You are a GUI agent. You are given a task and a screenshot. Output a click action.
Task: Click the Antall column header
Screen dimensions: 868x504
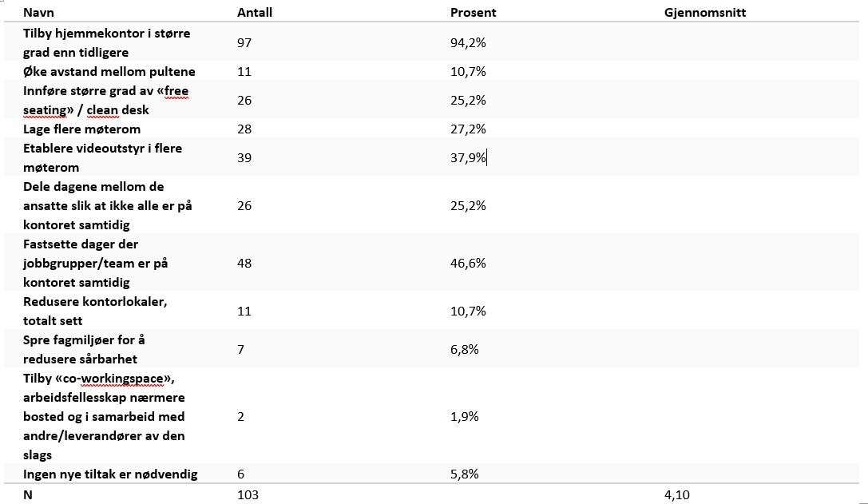pyautogui.click(x=253, y=13)
